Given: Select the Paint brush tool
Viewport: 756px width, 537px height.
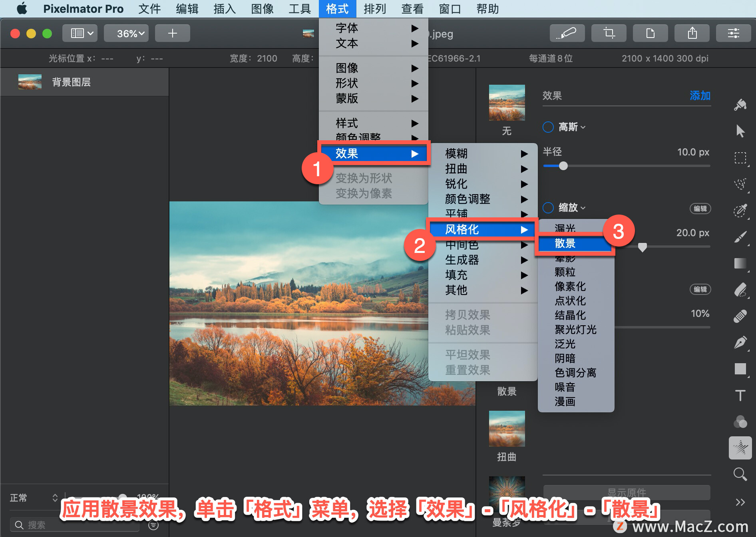Looking at the screenshot, I should [x=740, y=237].
